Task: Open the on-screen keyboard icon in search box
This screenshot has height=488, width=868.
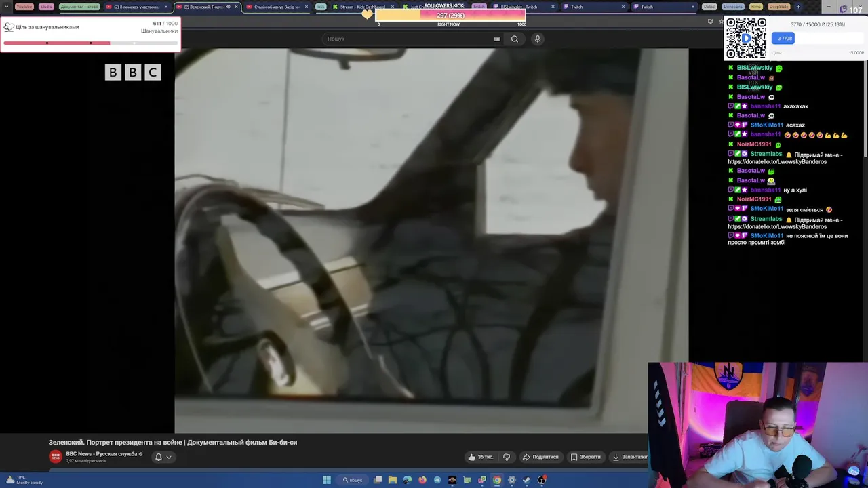Action: 497,39
